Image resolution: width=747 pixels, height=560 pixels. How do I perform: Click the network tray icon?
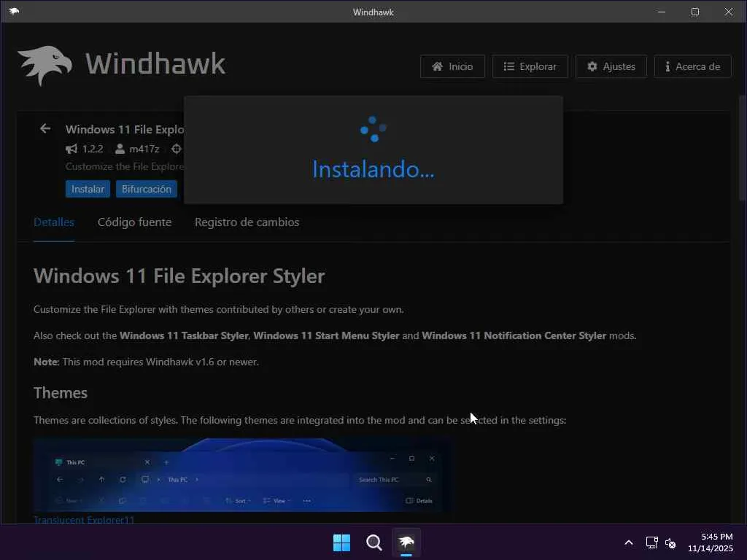click(x=651, y=542)
